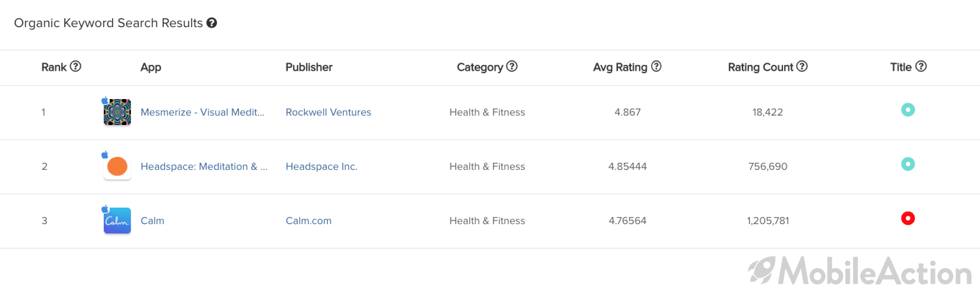Open the Calm app icon
The image size is (980, 289).
[x=117, y=221]
